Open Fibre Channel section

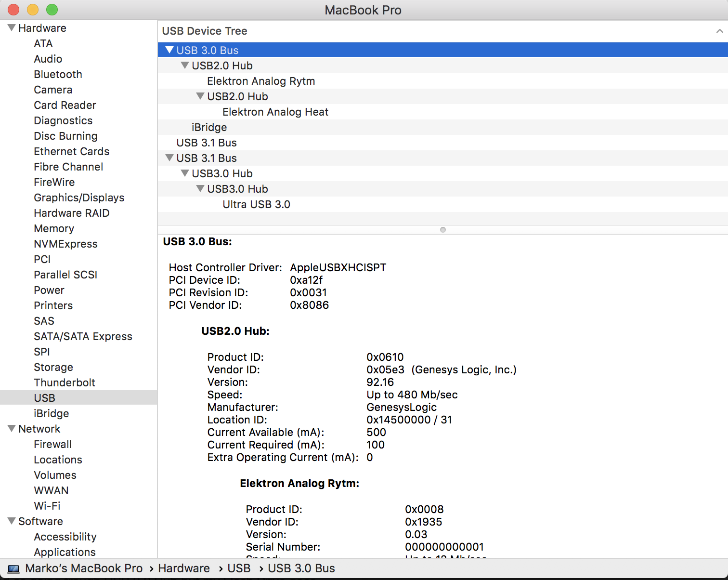(x=68, y=167)
